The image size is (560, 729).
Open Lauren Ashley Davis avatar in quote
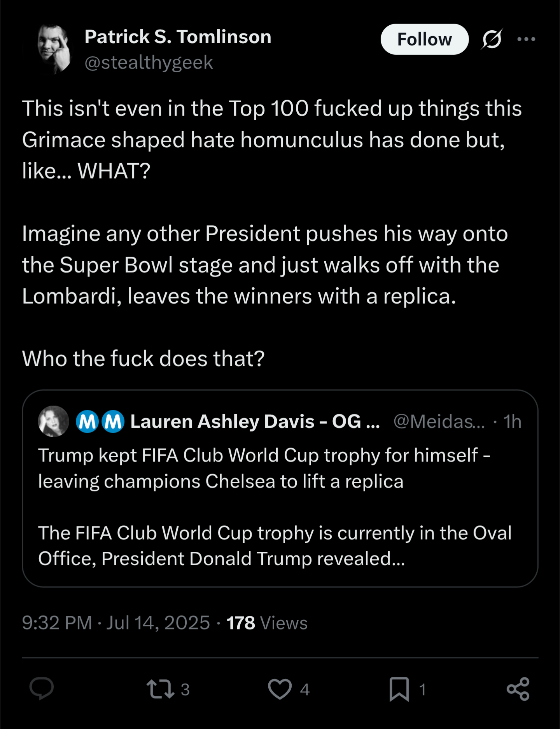click(54, 421)
